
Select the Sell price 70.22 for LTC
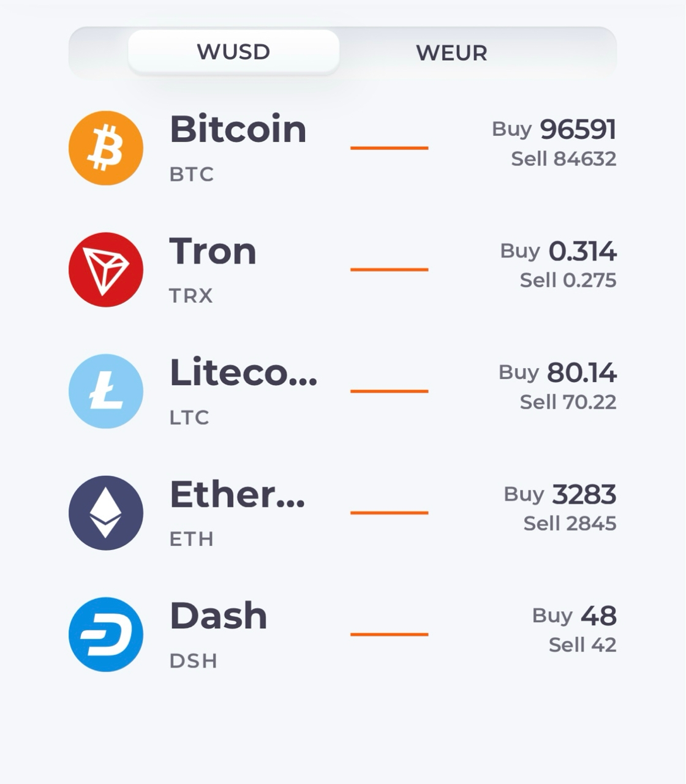point(568,402)
